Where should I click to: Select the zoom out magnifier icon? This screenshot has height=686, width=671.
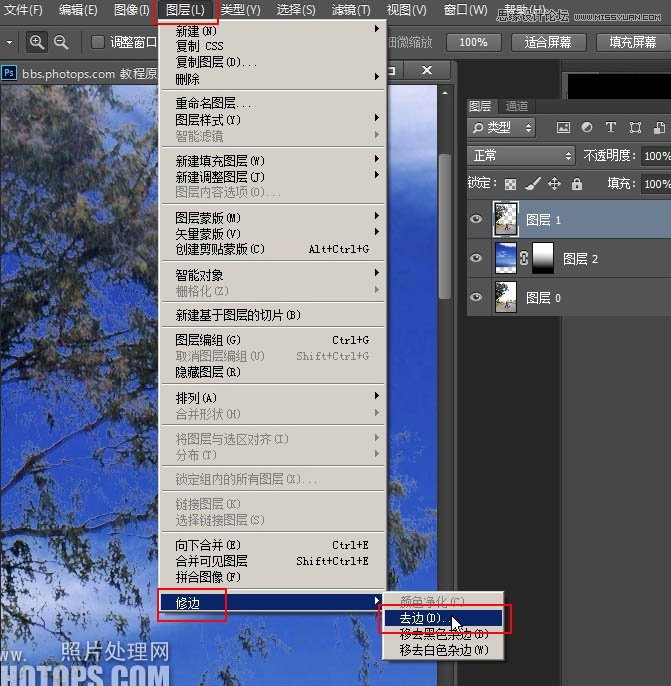click(61, 42)
